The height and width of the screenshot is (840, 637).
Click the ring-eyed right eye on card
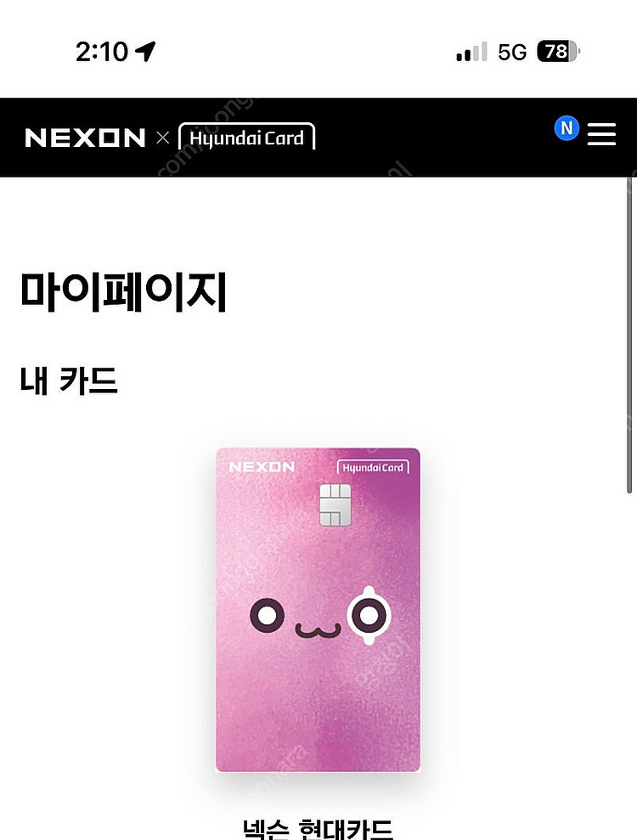pos(369,616)
